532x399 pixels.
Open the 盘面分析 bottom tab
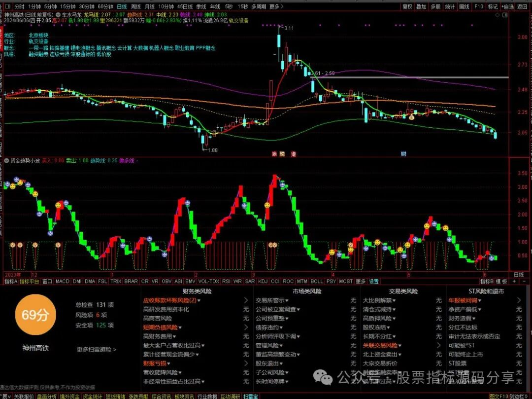[47, 396]
